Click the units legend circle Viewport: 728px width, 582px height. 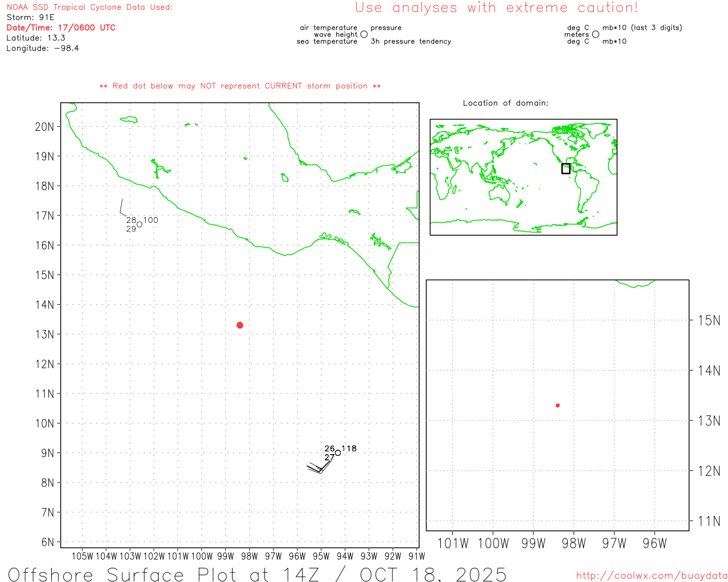click(595, 35)
